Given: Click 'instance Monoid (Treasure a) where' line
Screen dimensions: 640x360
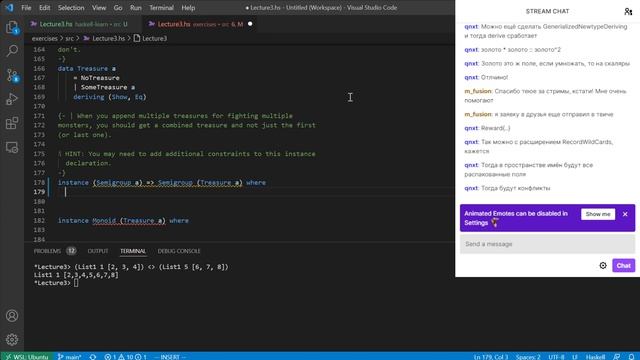Looking at the screenshot, I should 123,220.
